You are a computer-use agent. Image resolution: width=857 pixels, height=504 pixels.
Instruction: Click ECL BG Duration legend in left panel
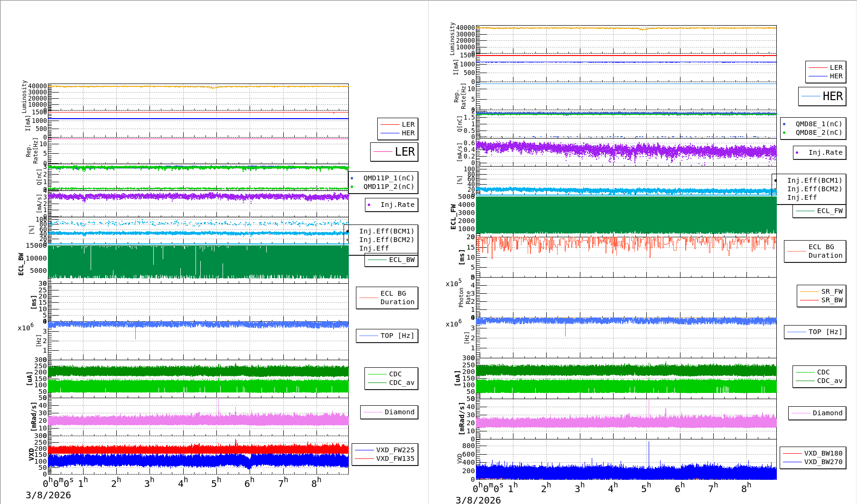[397, 298]
